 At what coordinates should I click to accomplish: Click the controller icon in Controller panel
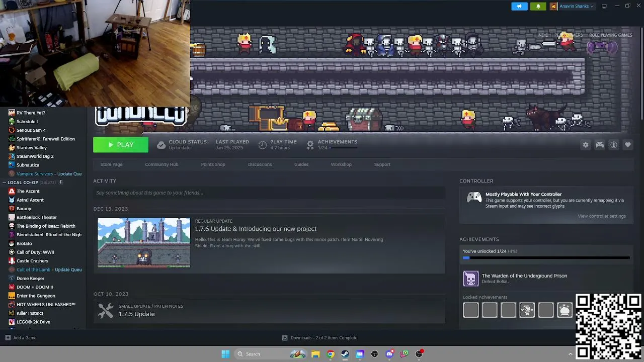pyautogui.click(x=474, y=198)
